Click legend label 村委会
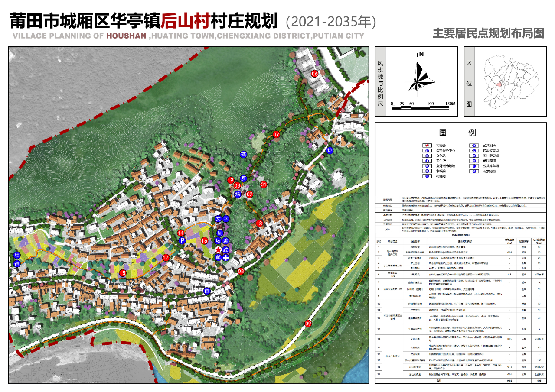The image size is (555, 392). pyautogui.click(x=442, y=146)
